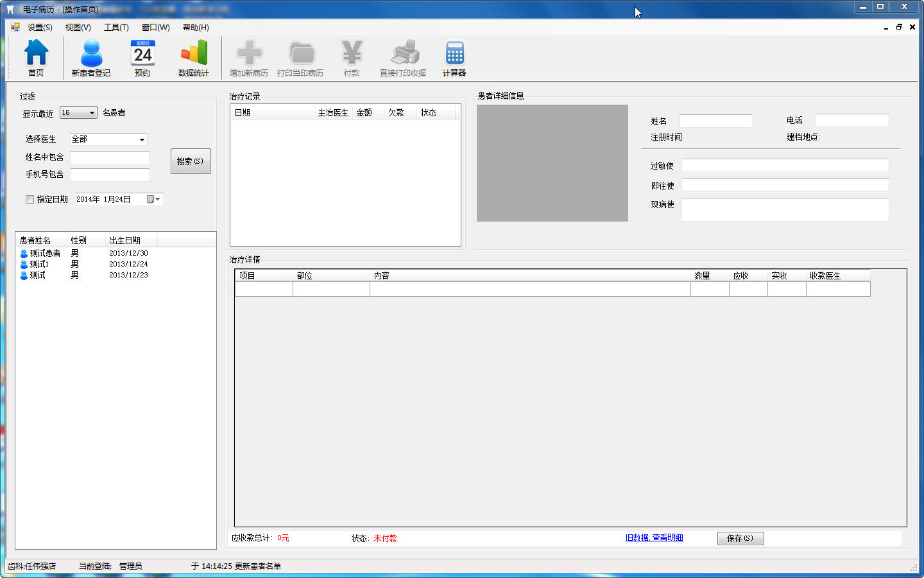This screenshot has height=578, width=924.
Task: Click the small icon left of 设置 menu
Action: click(15, 27)
